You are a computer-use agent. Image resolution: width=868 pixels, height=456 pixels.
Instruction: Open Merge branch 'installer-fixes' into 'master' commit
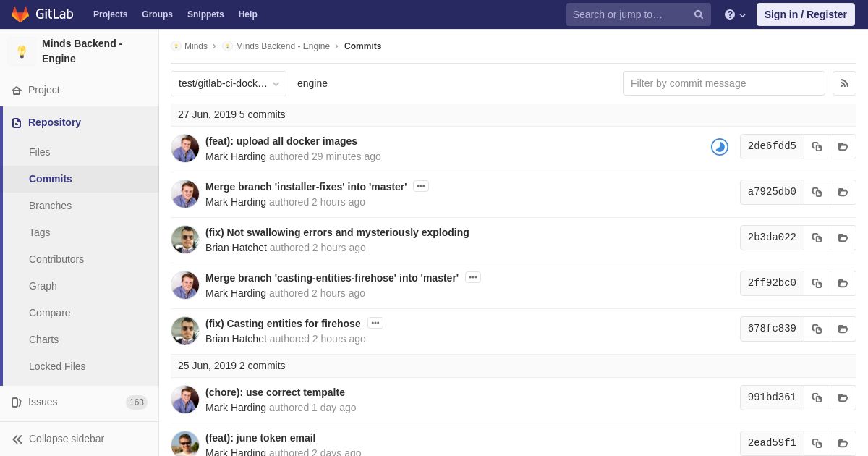[x=306, y=187]
